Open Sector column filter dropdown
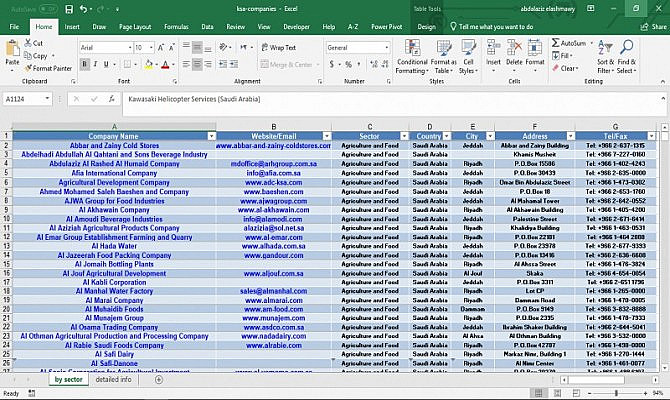Viewport: 670px width, 400px height. (404, 136)
